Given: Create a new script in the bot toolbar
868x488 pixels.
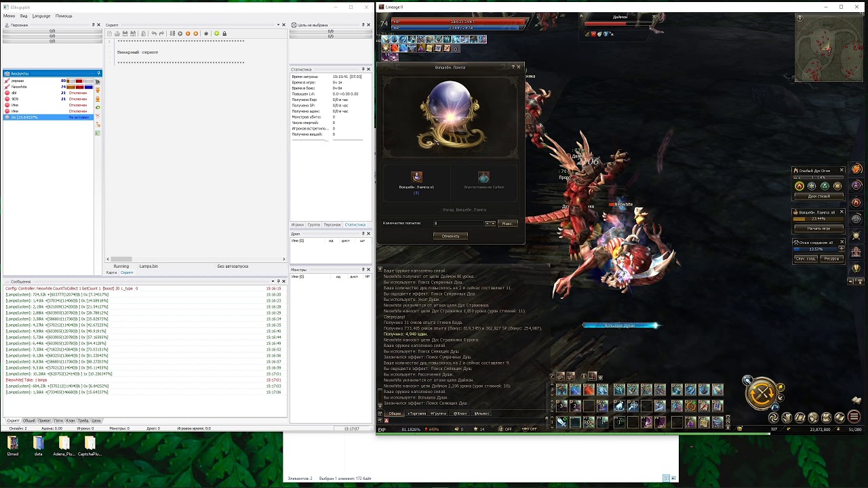Looking at the screenshot, I should tap(110, 33).
